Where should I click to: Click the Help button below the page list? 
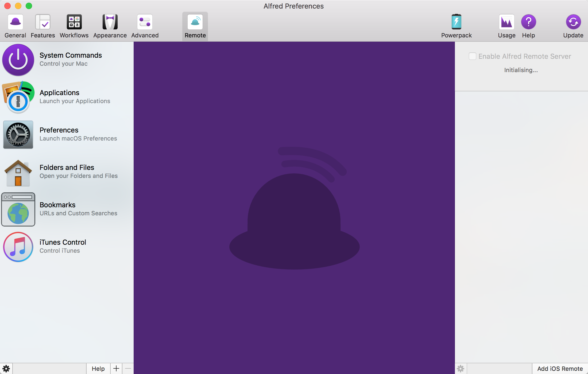98,368
